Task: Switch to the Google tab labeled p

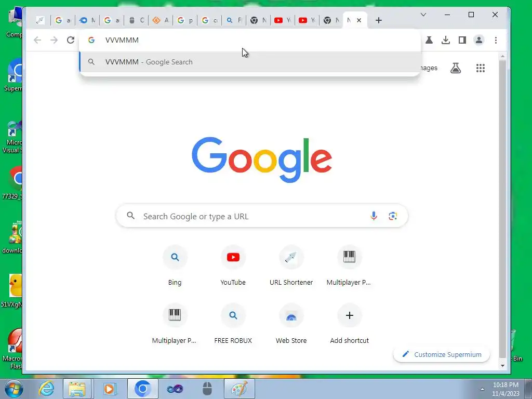Action: tap(185, 20)
